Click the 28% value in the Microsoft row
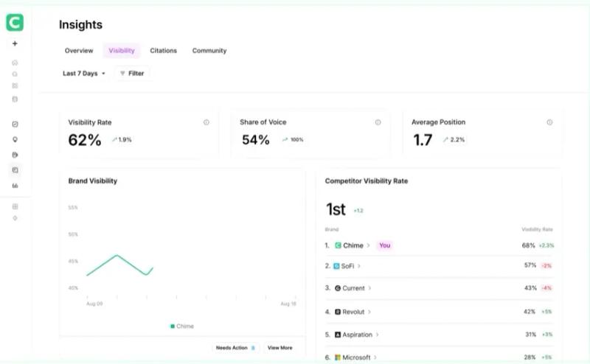Viewport: 590px width, 364px height. click(x=530, y=357)
